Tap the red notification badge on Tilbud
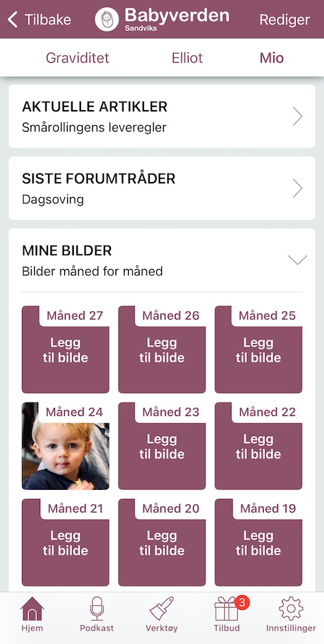 (242, 603)
